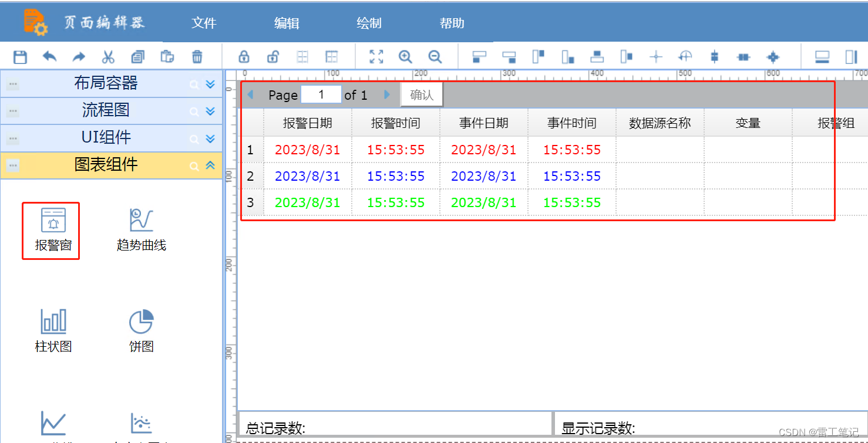Click the ellipsis handle on 布局容器
The image size is (868, 443).
pos(13,85)
